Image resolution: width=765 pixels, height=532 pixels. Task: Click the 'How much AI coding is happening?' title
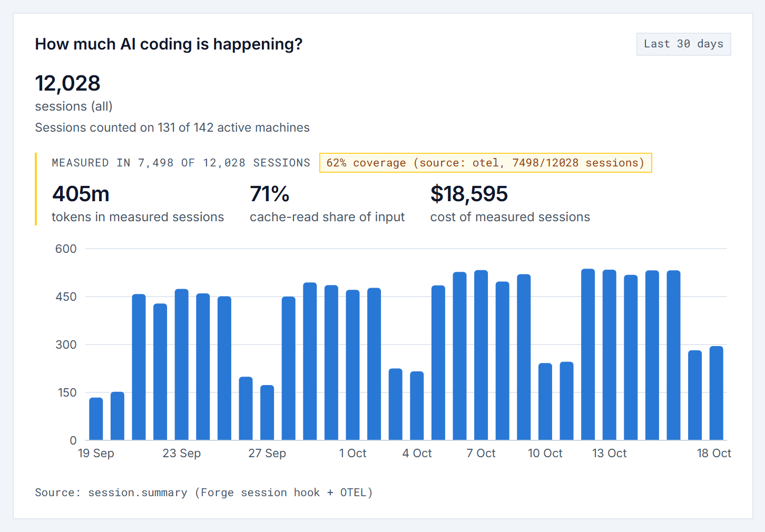[169, 44]
